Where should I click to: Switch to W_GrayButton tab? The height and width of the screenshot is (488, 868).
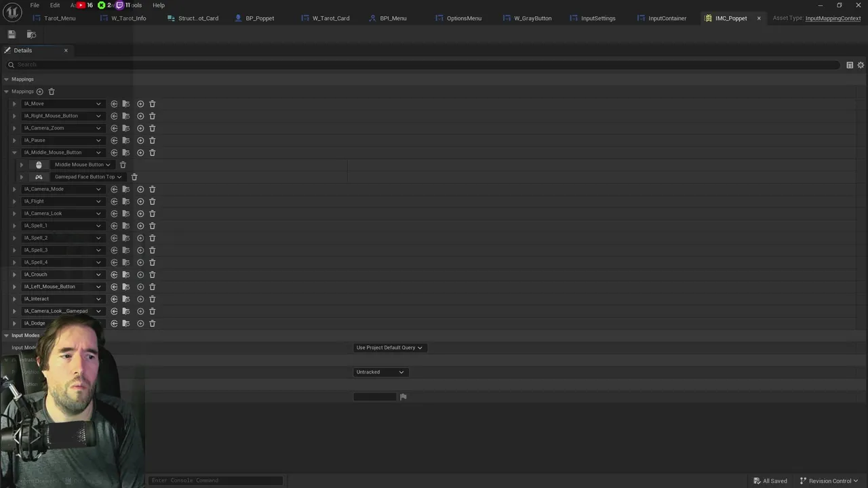[x=532, y=18]
